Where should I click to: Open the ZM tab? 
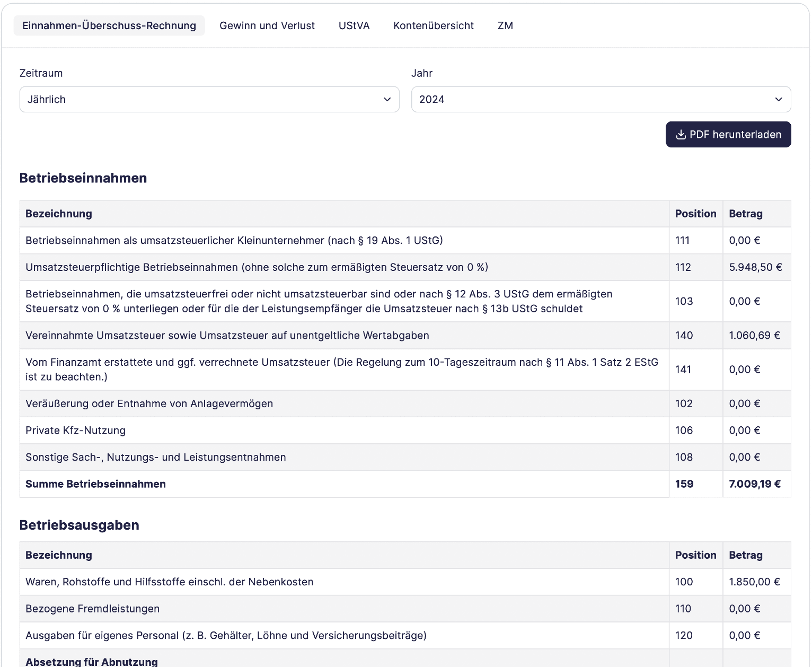point(505,25)
